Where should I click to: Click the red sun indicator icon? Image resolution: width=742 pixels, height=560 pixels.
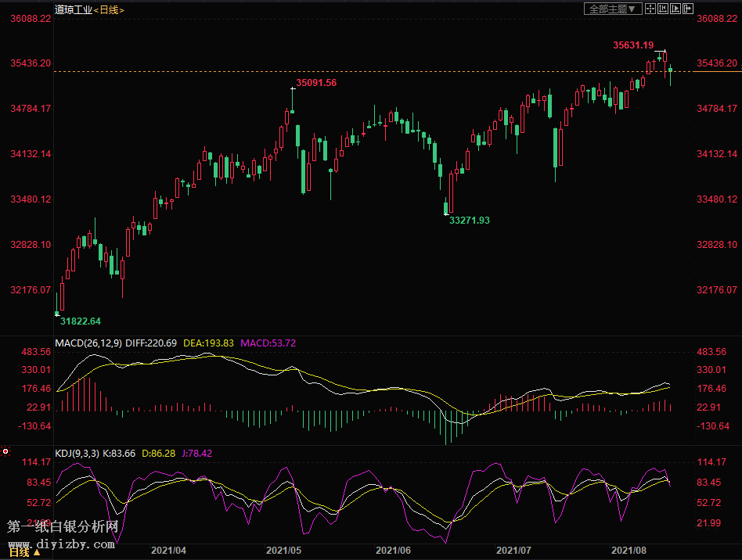pyautogui.click(x=5, y=452)
